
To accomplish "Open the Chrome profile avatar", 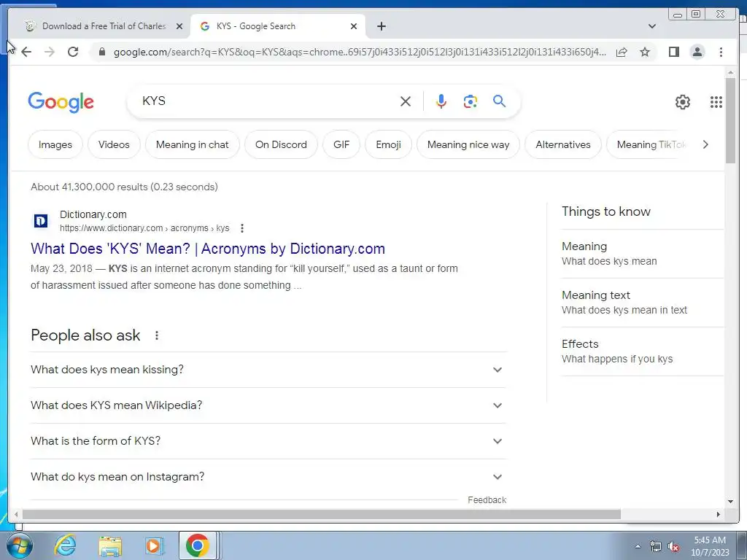I will (x=697, y=52).
